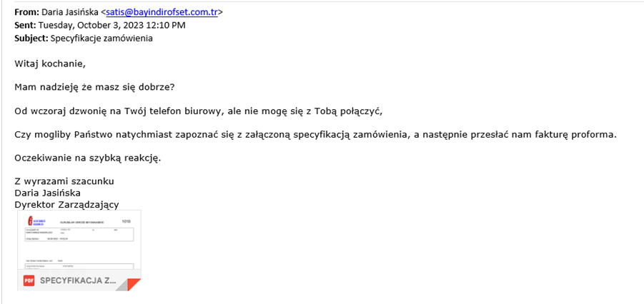Click the Subject text Specyfikacje zamówienia
Viewport: 644px width, 304px height.
point(101,39)
